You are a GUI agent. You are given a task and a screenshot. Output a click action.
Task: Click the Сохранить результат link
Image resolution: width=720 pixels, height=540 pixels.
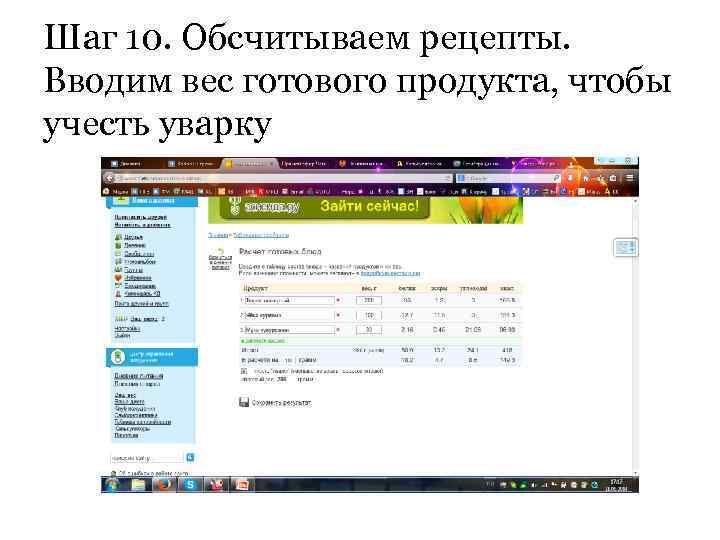coord(281,403)
